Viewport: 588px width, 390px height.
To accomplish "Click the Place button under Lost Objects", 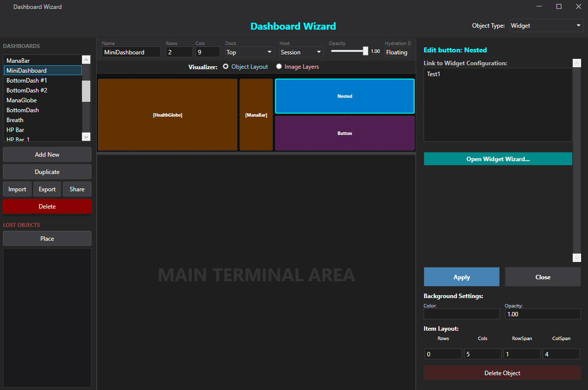I will coord(47,238).
